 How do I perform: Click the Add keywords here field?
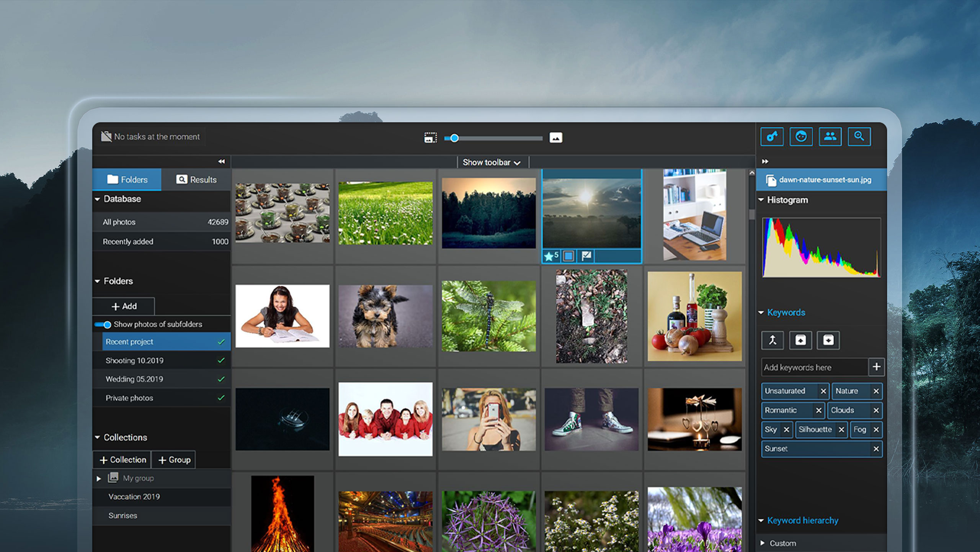pos(814,367)
